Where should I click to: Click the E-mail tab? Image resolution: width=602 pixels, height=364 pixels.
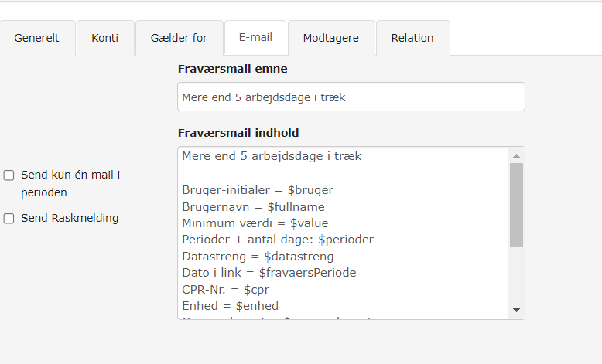[255, 38]
